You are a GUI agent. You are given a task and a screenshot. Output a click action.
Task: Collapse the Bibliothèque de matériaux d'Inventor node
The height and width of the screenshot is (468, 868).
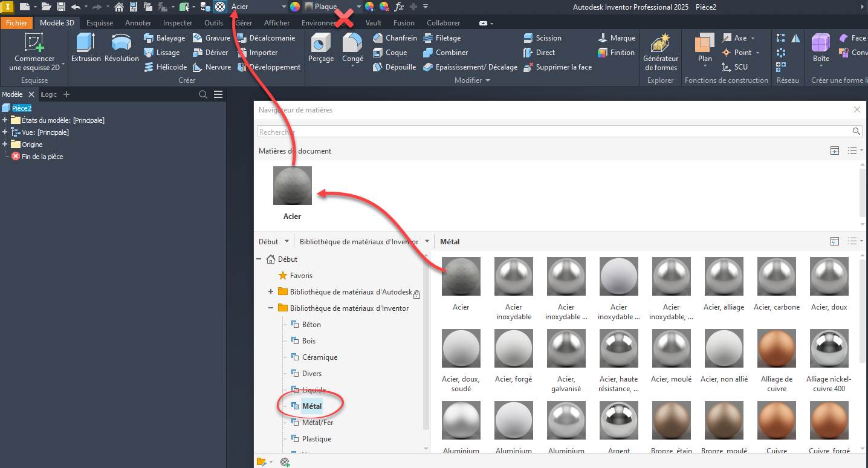[x=271, y=308]
